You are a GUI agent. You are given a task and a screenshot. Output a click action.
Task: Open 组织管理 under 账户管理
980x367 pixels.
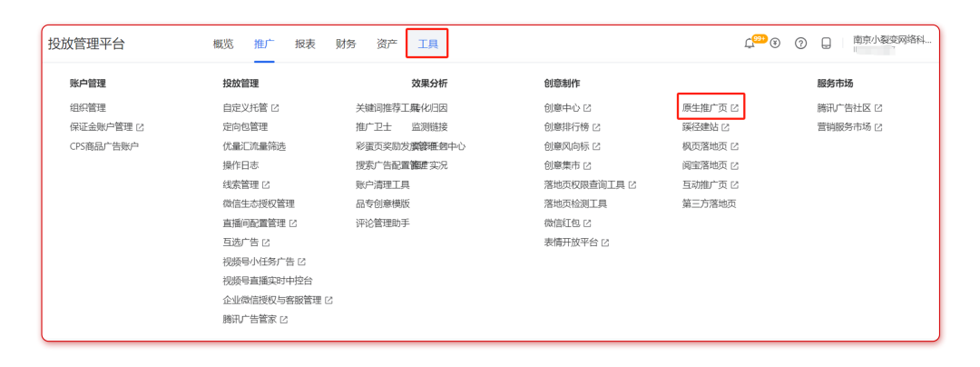pyautogui.click(x=88, y=108)
